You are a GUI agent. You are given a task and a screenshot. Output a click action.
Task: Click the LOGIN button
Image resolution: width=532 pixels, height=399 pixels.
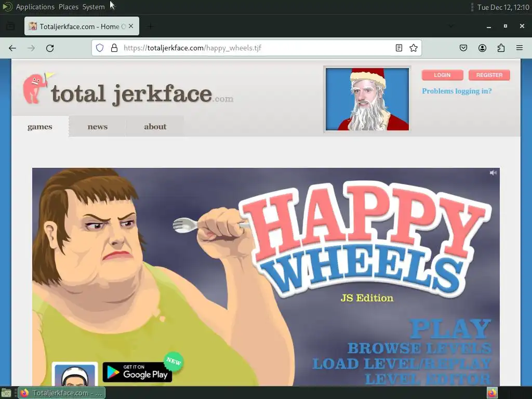click(443, 75)
